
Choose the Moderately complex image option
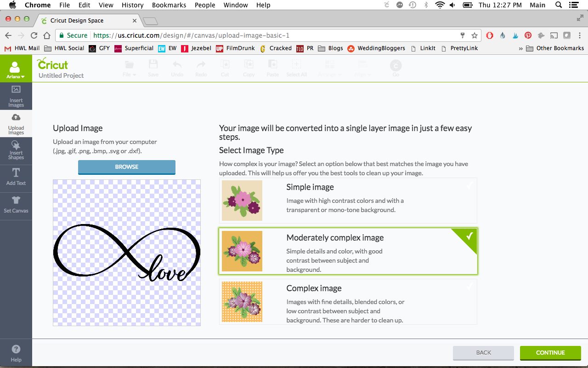(348, 251)
